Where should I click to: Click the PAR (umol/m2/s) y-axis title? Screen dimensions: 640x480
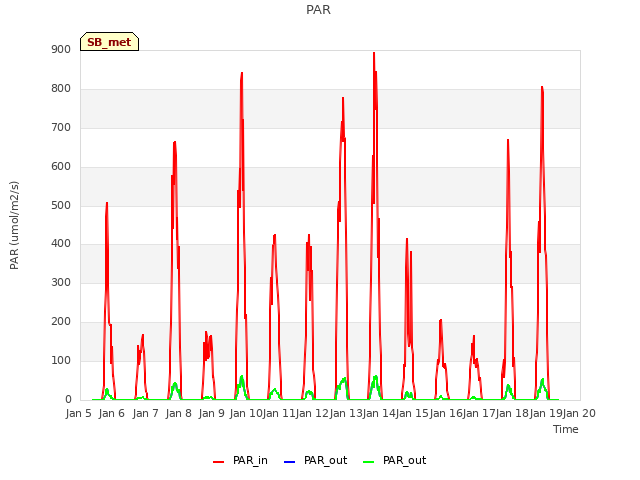(14, 225)
